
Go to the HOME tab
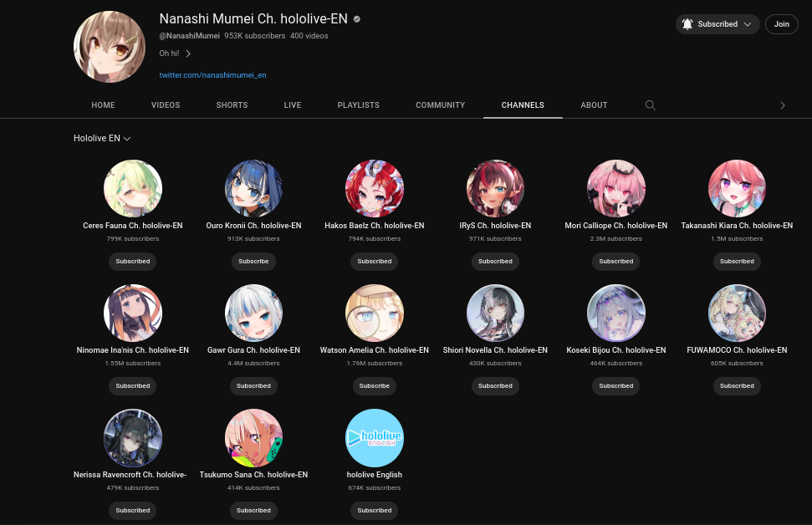pos(103,105)
